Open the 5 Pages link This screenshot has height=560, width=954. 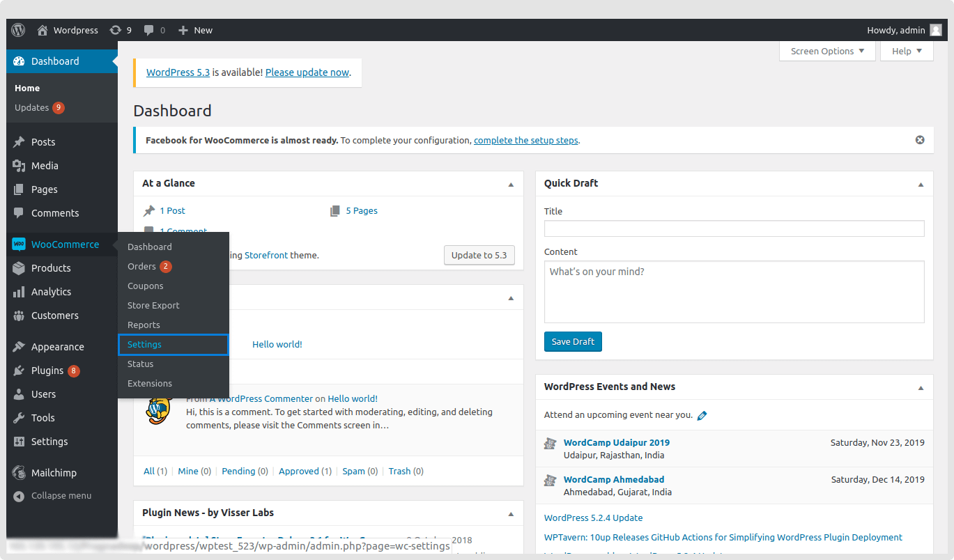tap(362, 210)
